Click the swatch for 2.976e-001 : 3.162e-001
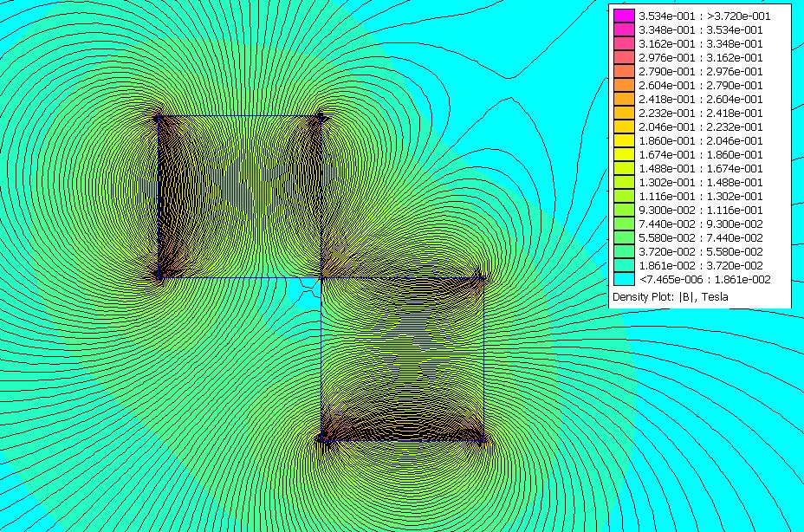Image resolution: width=804 pixels, height=532 pixels. click(624, 57)
